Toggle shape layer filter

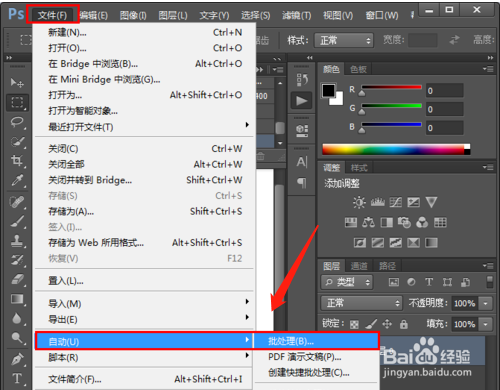click(447, 282)
